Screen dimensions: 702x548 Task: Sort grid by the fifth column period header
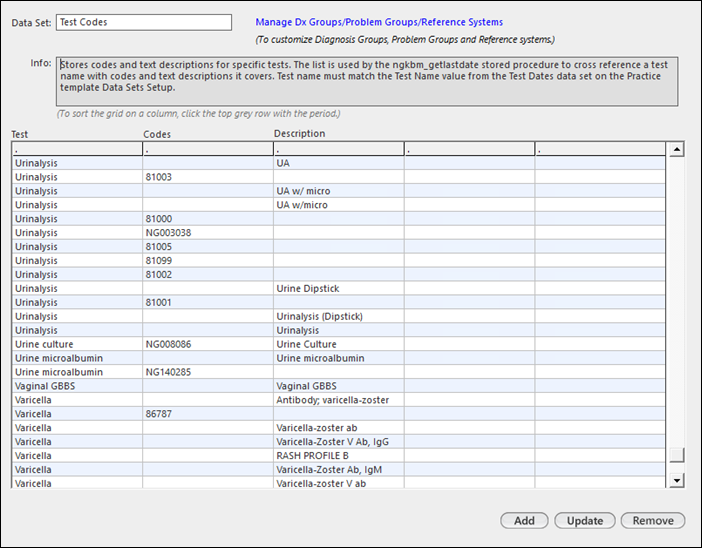coord(600,149)
